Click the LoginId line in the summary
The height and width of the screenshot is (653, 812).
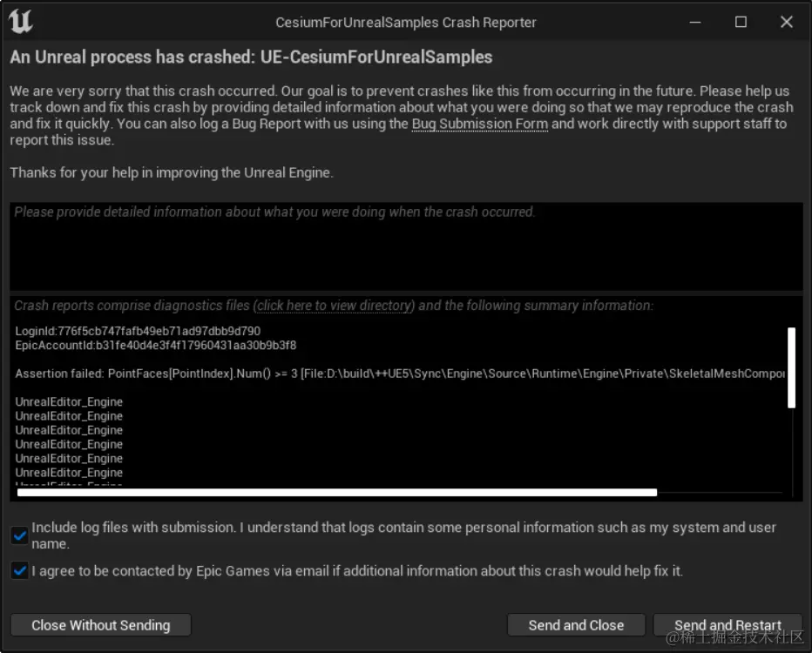pos(138,332)
